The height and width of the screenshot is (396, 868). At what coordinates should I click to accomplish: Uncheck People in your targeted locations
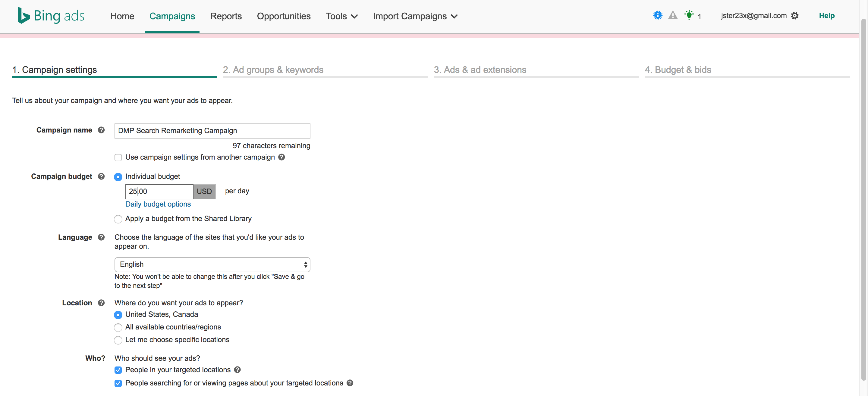(x=118, y=370)
